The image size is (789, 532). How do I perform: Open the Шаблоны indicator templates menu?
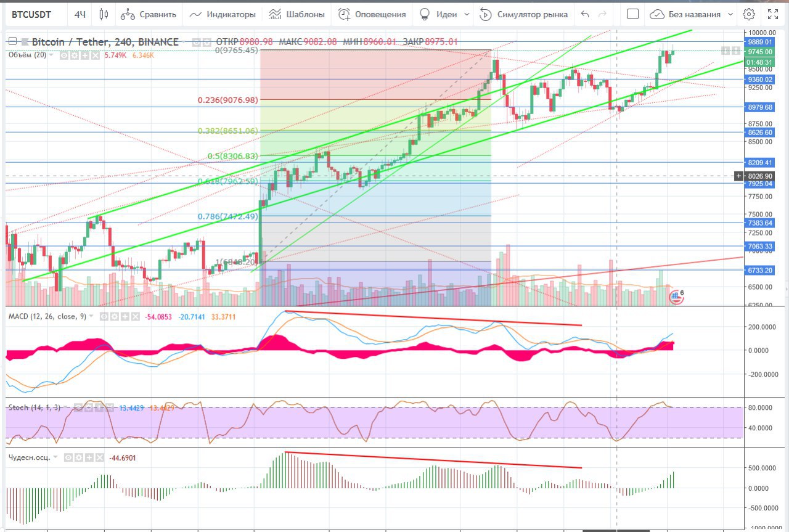[x=298, y=14]
